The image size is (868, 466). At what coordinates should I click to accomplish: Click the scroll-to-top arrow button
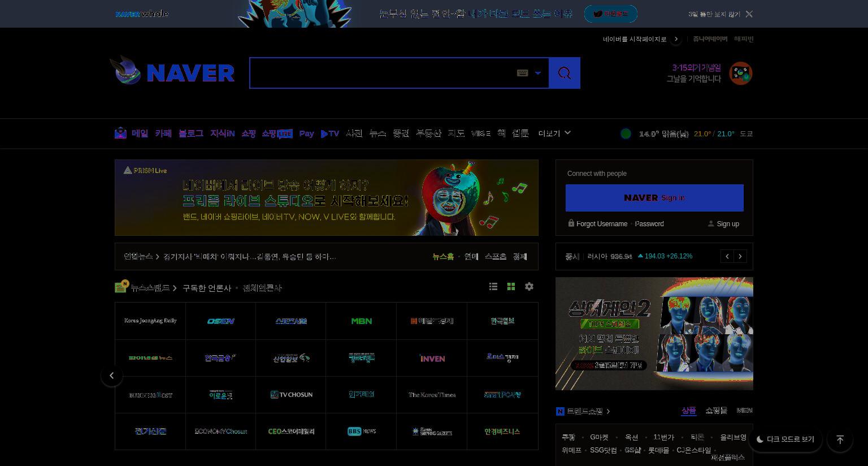840,439
